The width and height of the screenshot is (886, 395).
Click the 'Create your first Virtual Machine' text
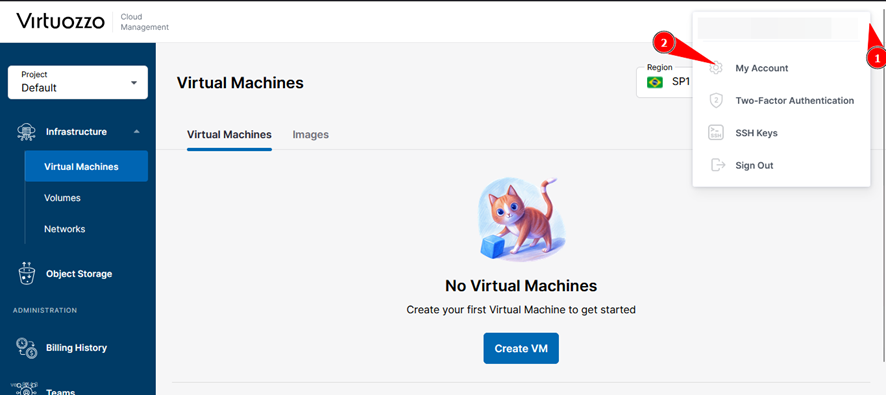tap(521, 310)
